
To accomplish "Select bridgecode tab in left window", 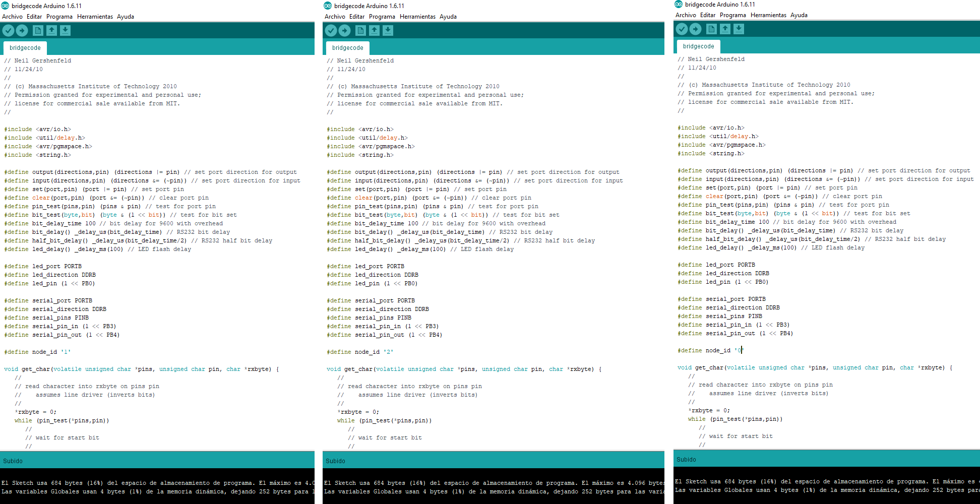I will tap(25, 48).
